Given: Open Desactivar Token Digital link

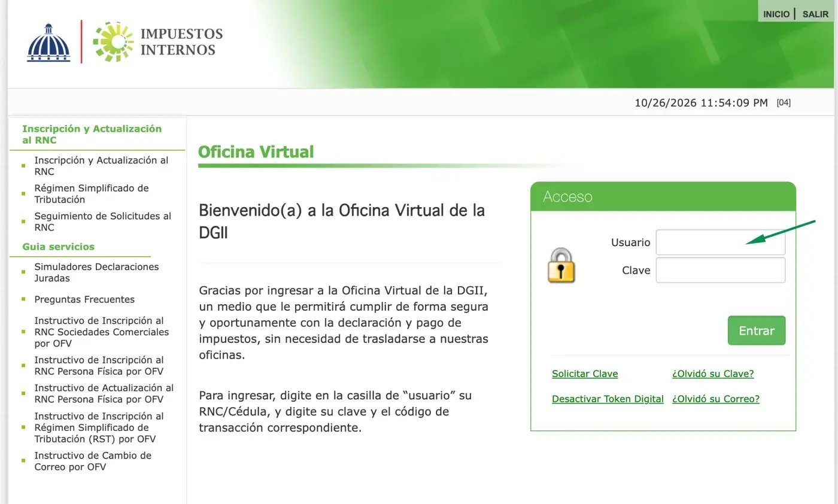Looking at the screenshot, I should point(608,399).
